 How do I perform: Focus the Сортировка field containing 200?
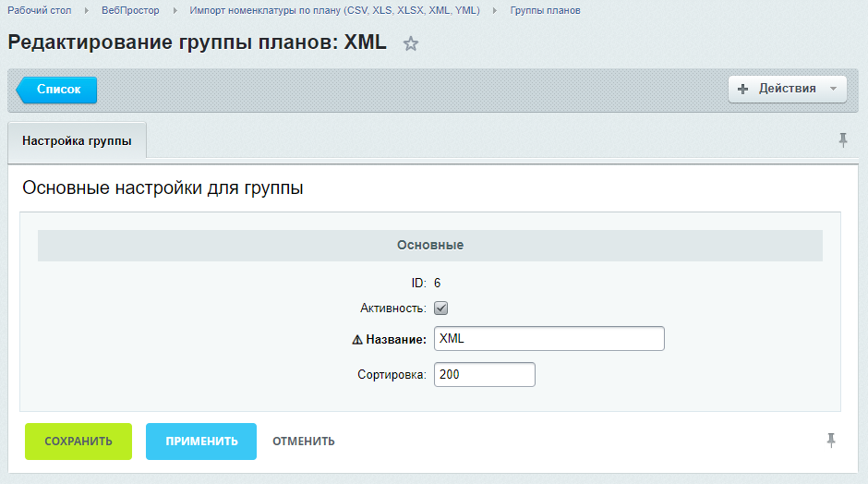(x=485, y=374)
